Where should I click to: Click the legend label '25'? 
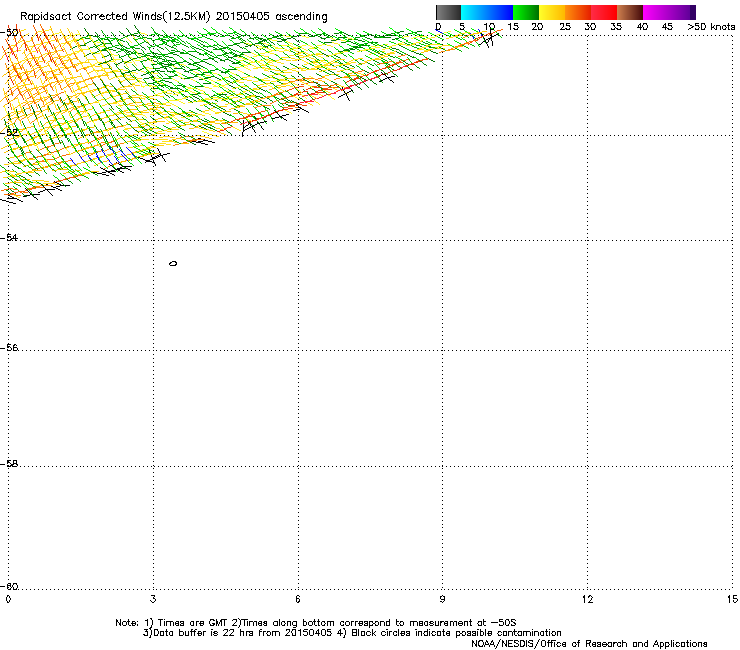tap(564, 27)
